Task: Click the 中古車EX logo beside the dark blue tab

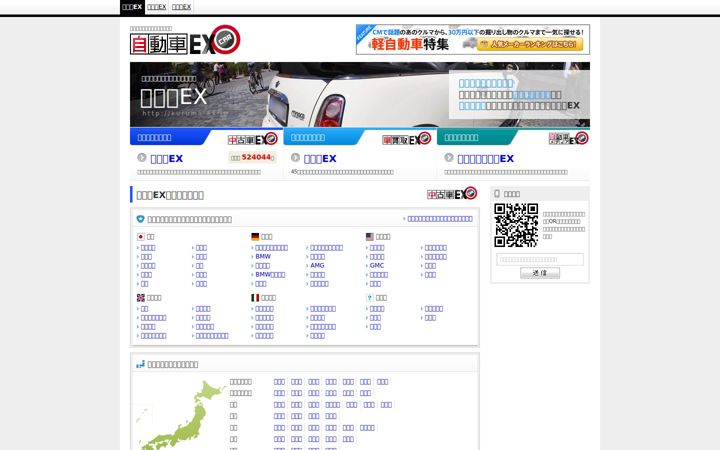Action: [x=253, y=139]
